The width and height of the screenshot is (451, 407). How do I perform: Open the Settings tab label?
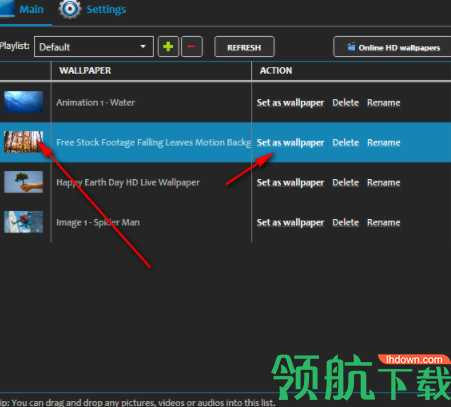pyautogui.click(x=106, y=9)
